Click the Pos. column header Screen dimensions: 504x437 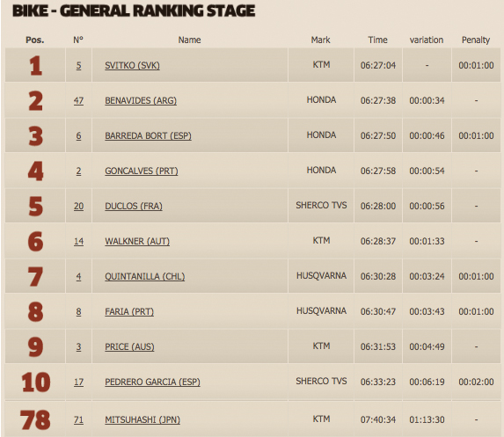click(34, 40)
